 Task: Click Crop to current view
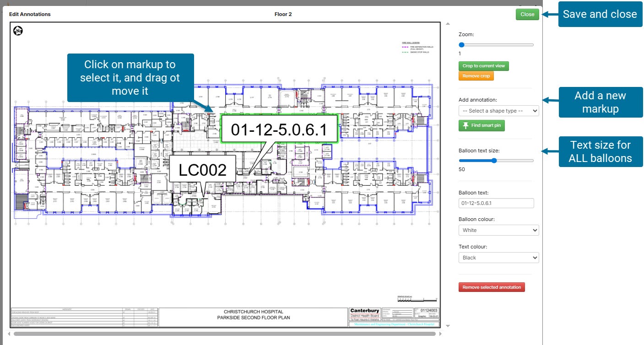coord(483,66)
